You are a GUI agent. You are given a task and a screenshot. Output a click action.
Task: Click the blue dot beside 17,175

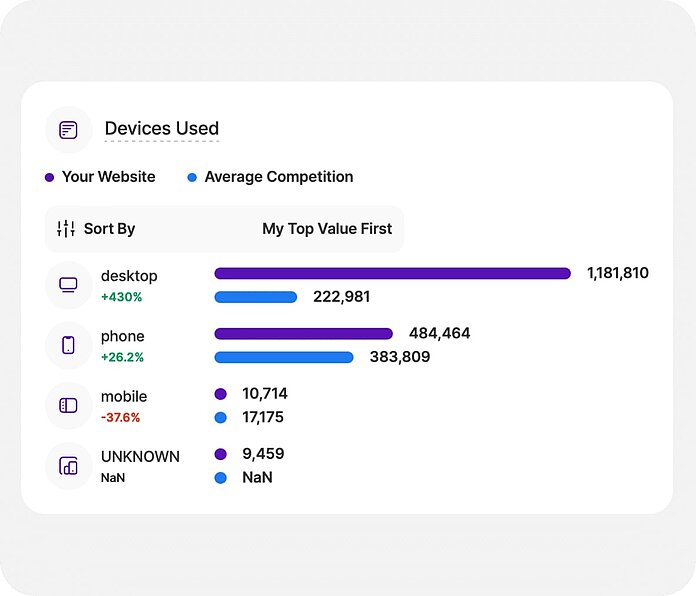(x=220, y=418)
